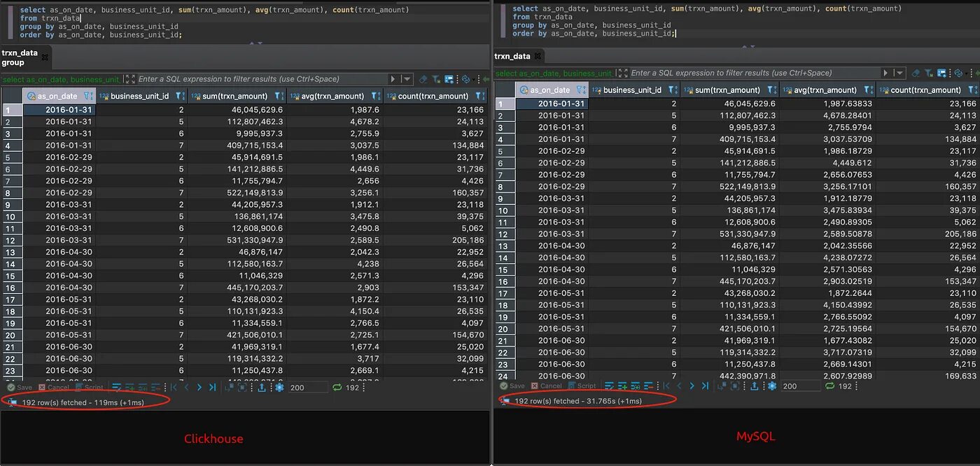The width and height of the screenshot is (980, 466).
Task: Click the 200 fetch size field in Clickhouse
Action: [308, 387]
